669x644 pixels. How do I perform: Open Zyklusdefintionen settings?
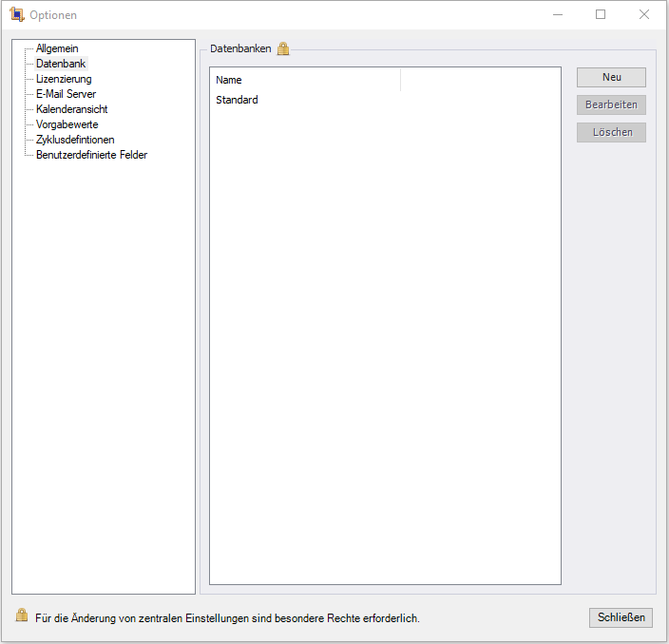point(75,140)
